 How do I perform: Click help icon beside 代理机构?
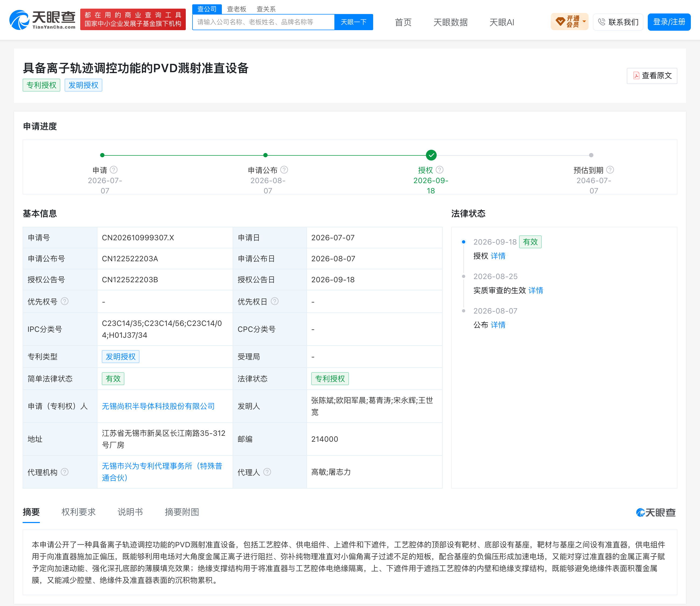coord(65,472)
